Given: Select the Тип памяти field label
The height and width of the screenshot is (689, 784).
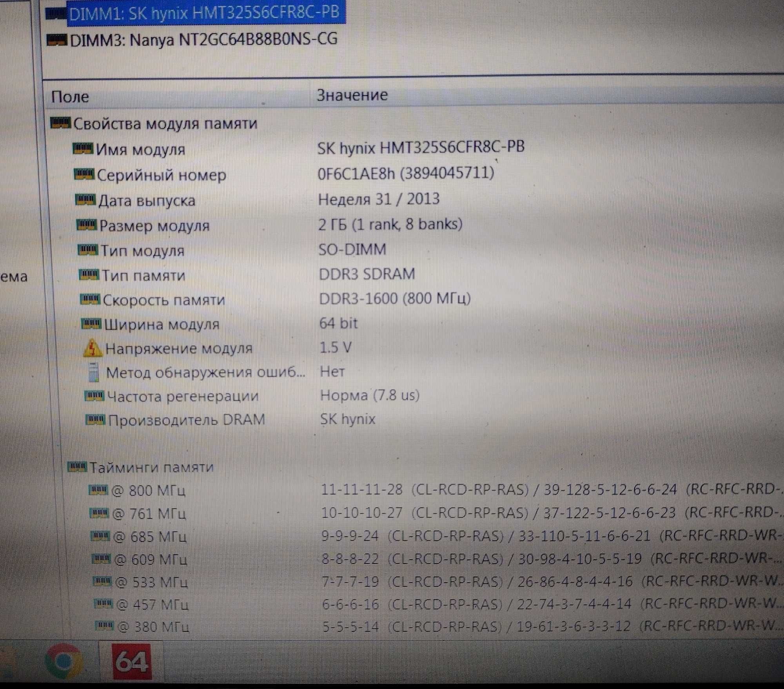Looking at the screenshot, I should click(144, 276).
